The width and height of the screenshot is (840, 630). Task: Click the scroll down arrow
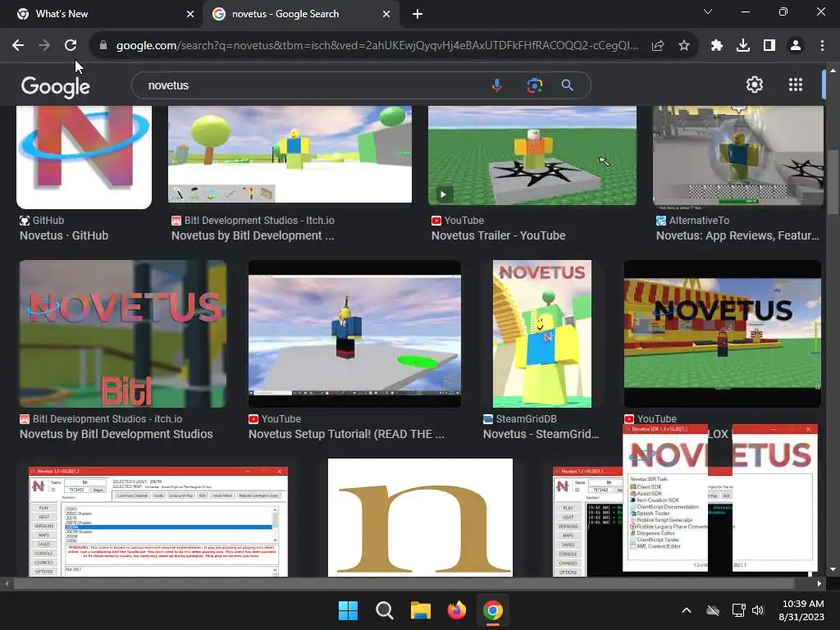click(832, 569)
